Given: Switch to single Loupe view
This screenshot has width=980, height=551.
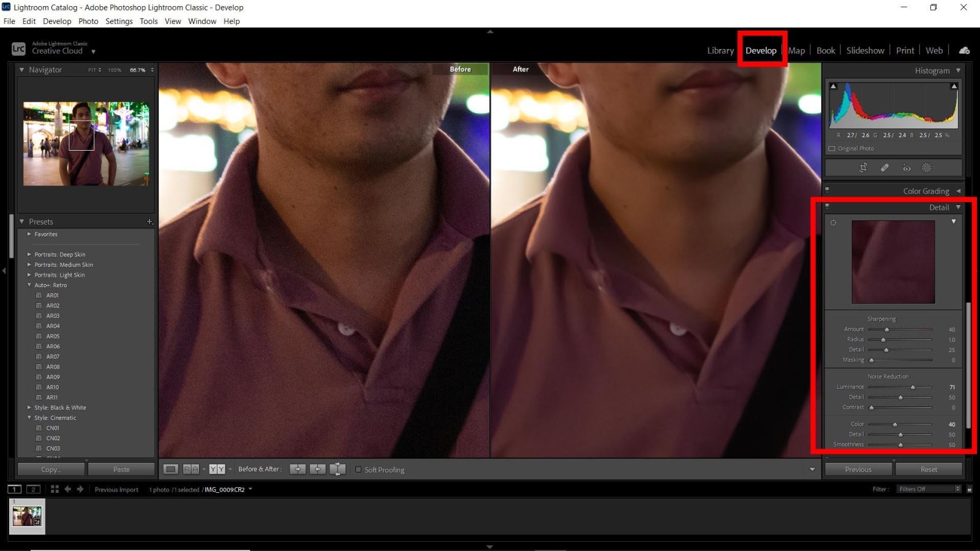Looking at the screenshot, I should pos(170,469).
